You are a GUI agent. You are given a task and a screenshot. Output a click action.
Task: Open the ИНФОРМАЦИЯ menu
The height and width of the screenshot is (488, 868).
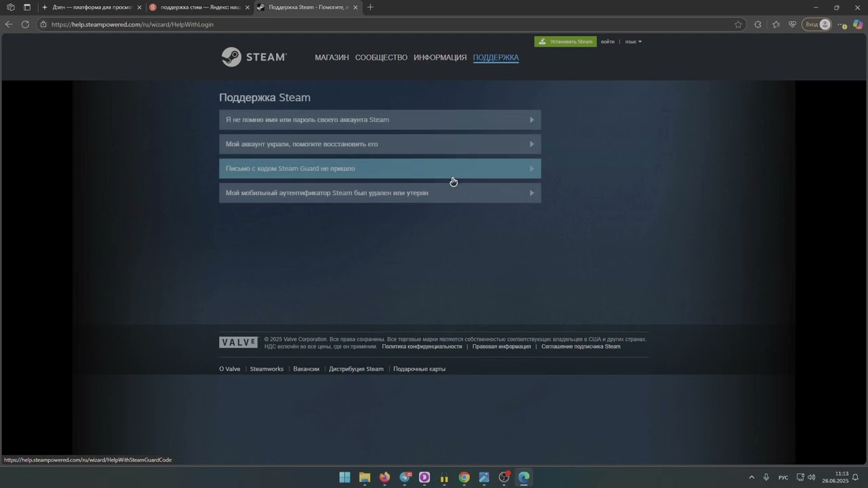pyautogui.click(x=440, y=58)
